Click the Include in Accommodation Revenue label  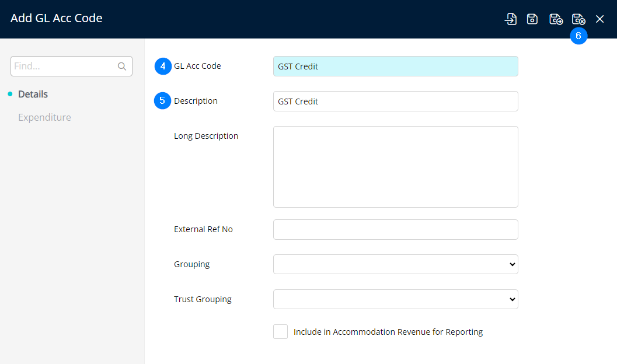388,332
